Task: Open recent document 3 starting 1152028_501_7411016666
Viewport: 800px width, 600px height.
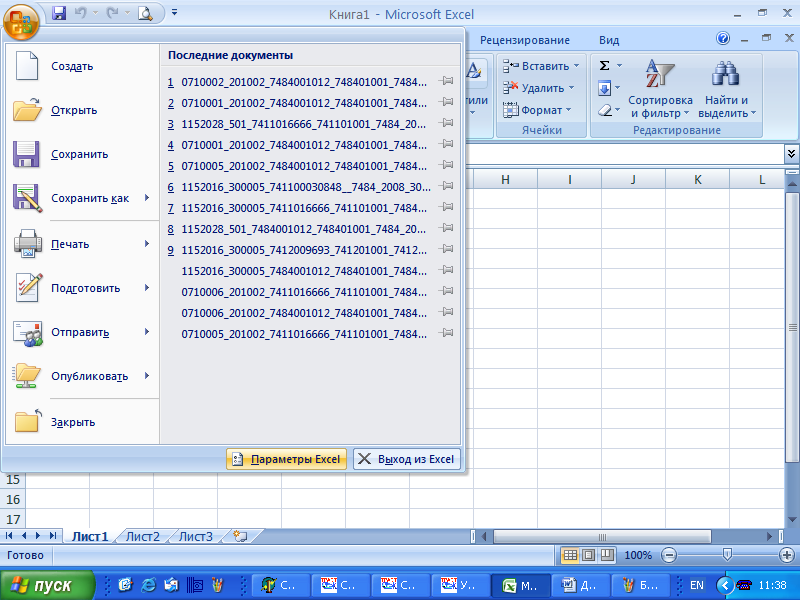Action: pos(304,124)
